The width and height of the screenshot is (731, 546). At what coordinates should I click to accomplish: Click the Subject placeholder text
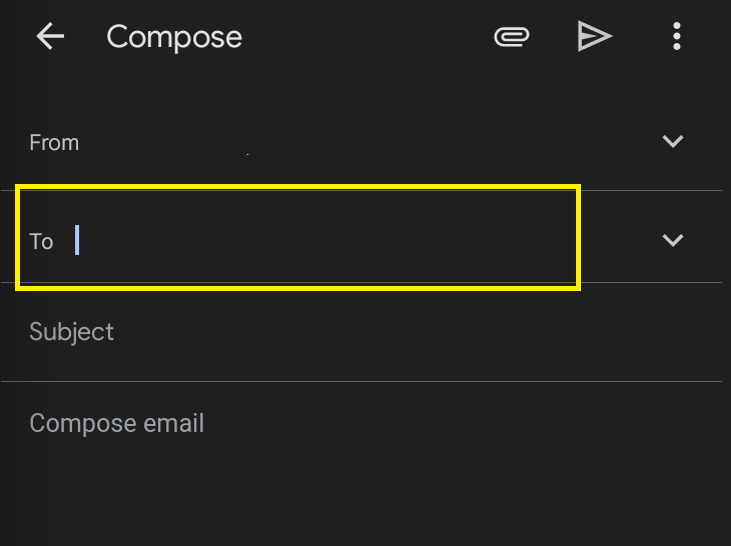click(71, 332)
